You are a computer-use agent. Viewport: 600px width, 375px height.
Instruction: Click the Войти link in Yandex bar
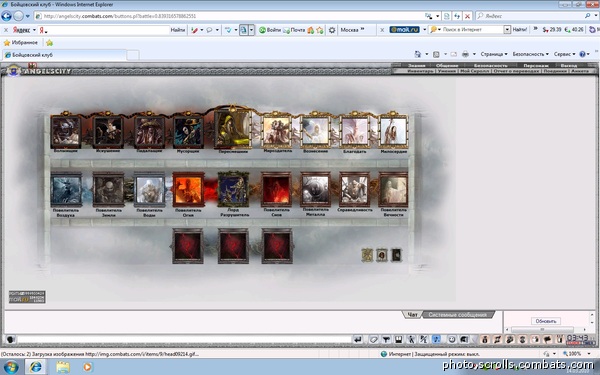(270, 30)
